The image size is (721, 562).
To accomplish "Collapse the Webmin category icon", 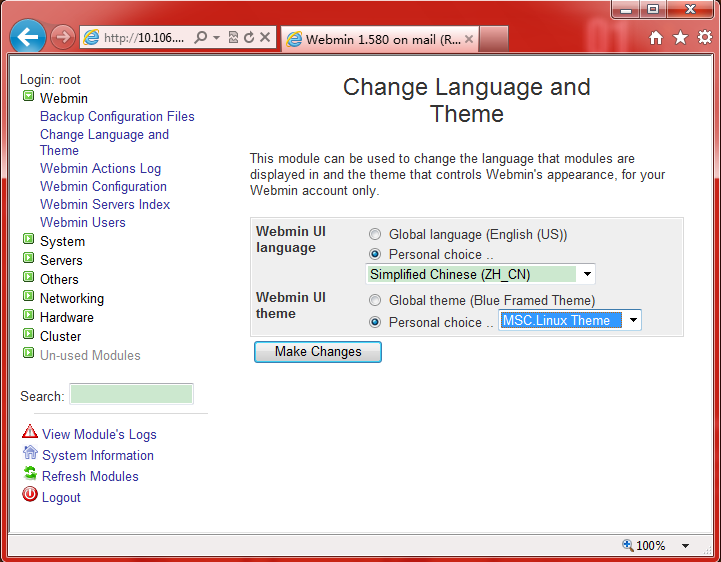I will tap(29, 96).
